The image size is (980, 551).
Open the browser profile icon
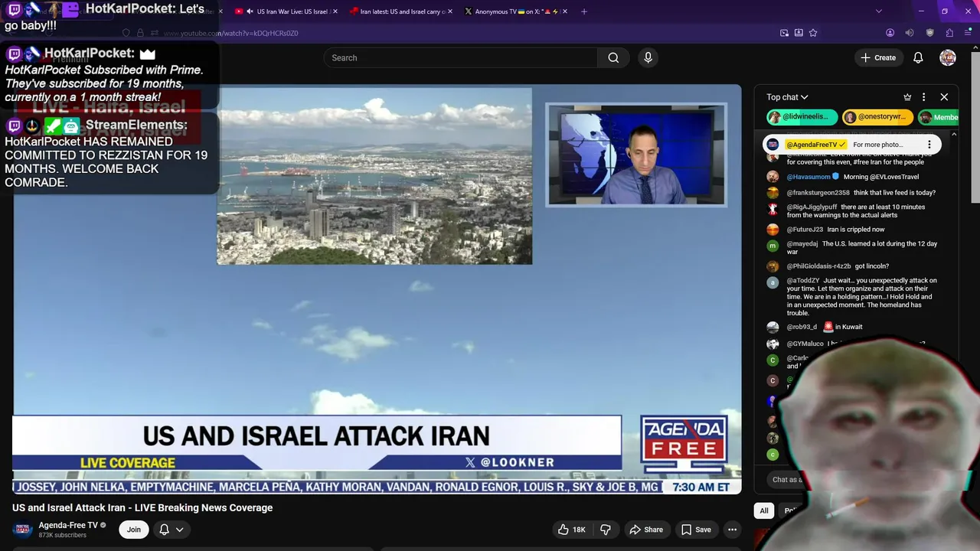[890, 33]
